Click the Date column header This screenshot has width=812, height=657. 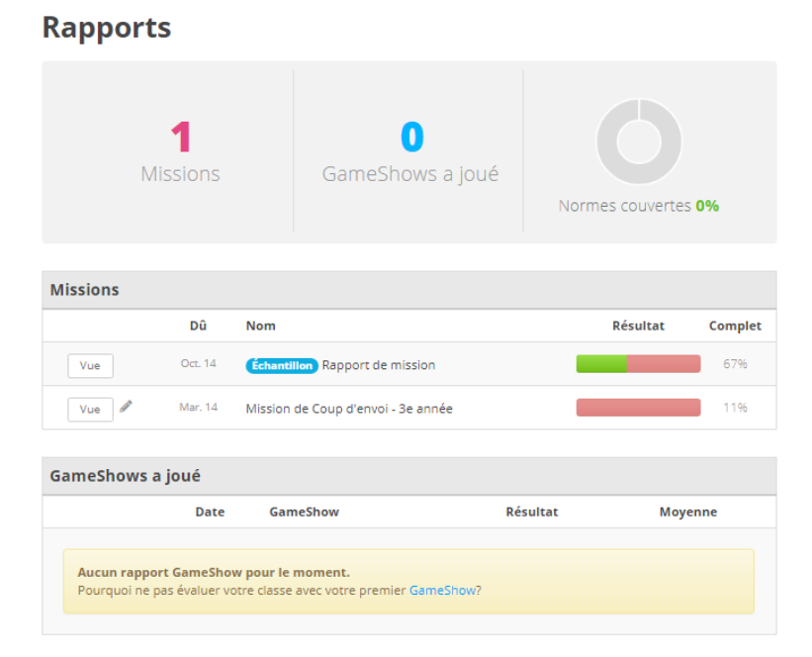tap(210, 512)
